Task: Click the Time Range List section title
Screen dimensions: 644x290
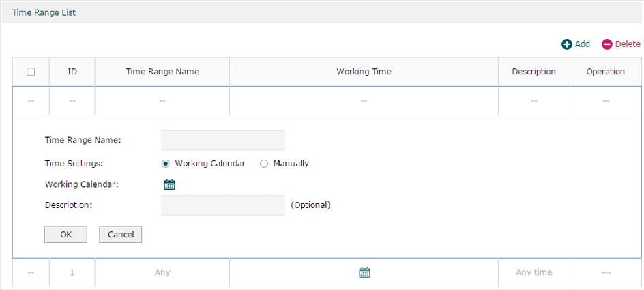Action: click(x=44, y=13)
